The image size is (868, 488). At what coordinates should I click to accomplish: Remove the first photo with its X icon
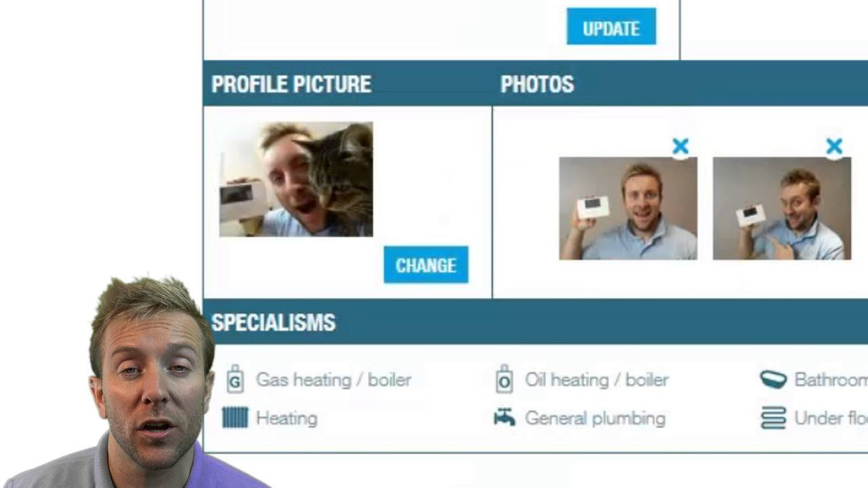click(x=680, y=146)
